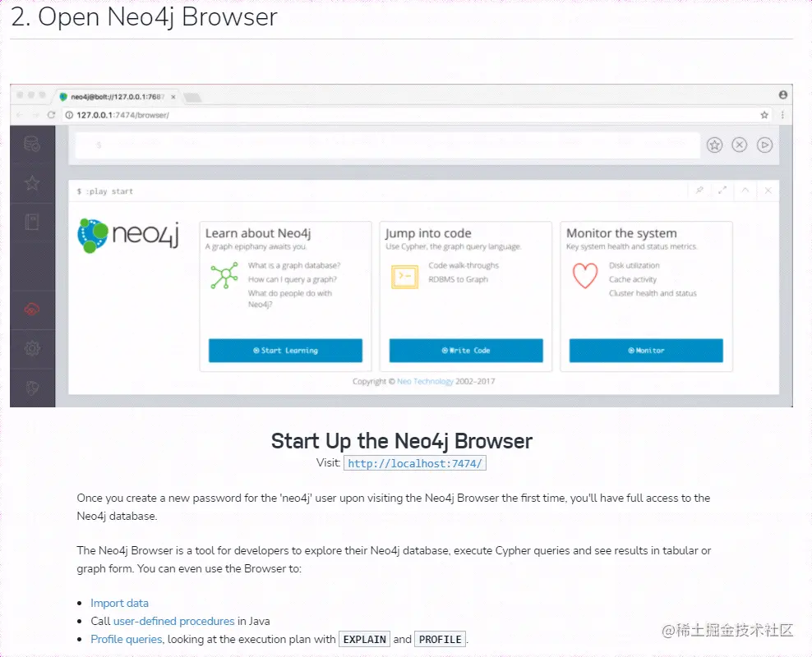The width and height of the screenshot is (812, 657).
Task: Open the database icon in Neo4j sidebar
Action: coord(32,144)
